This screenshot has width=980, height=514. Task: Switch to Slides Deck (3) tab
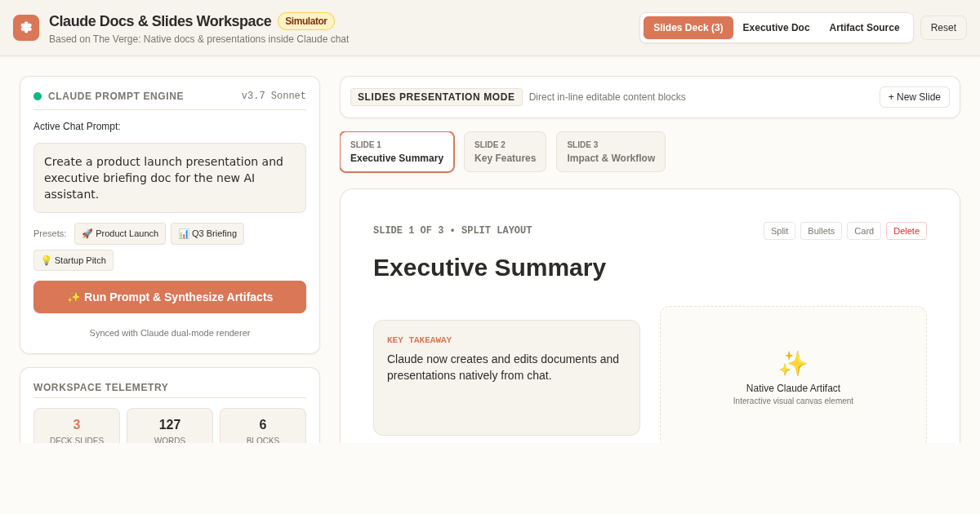pyautogui.click(x=688, y=28)
